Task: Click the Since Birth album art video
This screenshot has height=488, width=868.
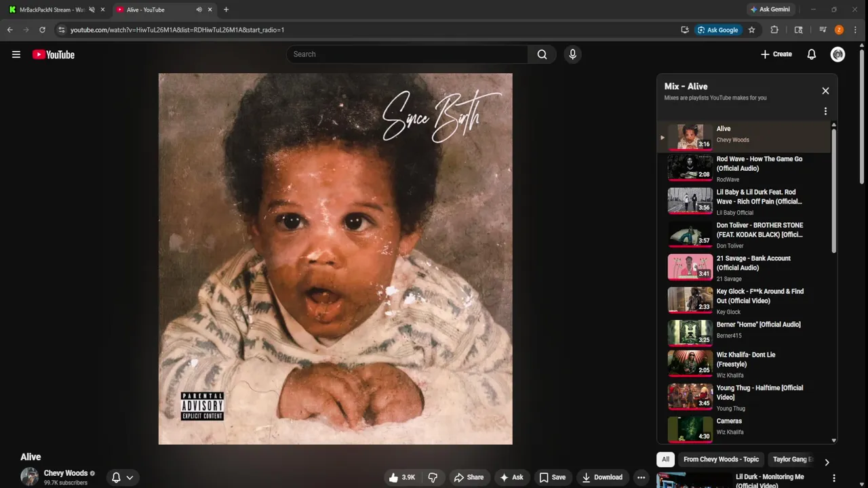Action: point(336,259)
